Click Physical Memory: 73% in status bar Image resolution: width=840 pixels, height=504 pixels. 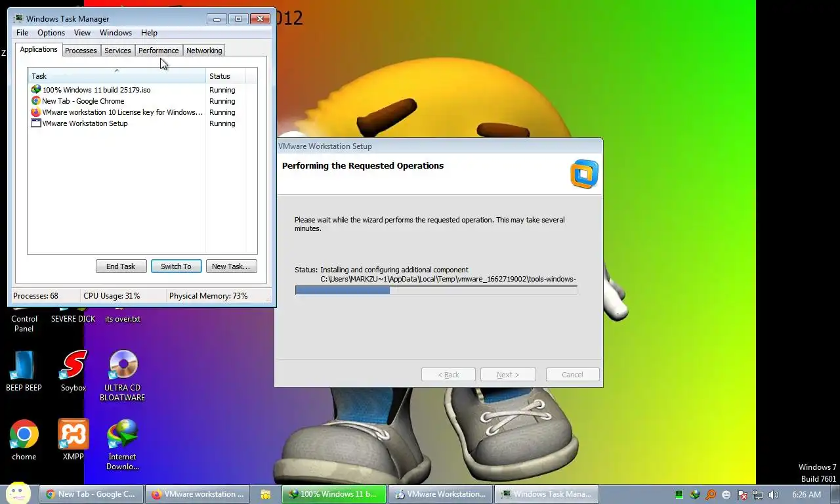208,296
